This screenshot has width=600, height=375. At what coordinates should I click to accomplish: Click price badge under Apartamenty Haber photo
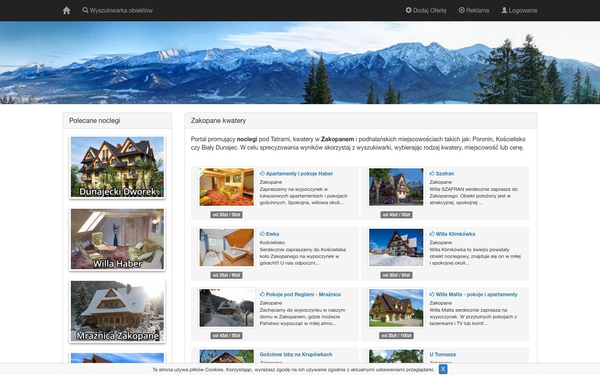click(227, 215)
